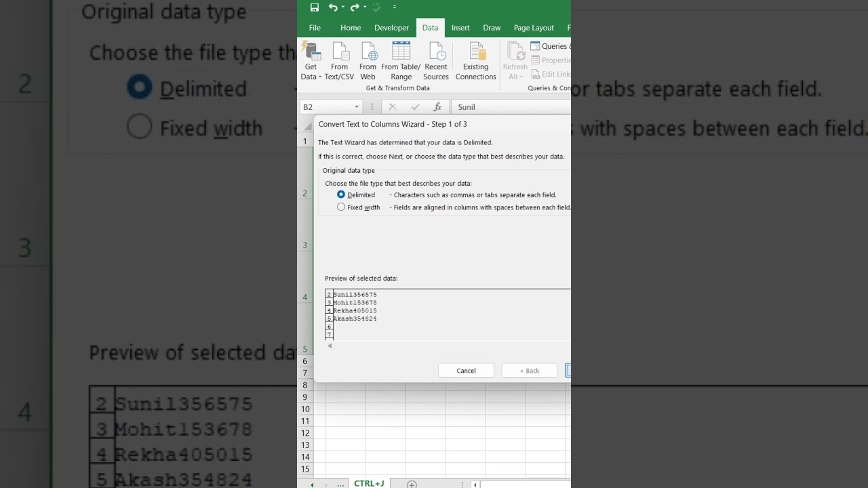Screen dimensions: 868x488
Task: Select the Data ribbon tab
Action: (x=430, y=28)
